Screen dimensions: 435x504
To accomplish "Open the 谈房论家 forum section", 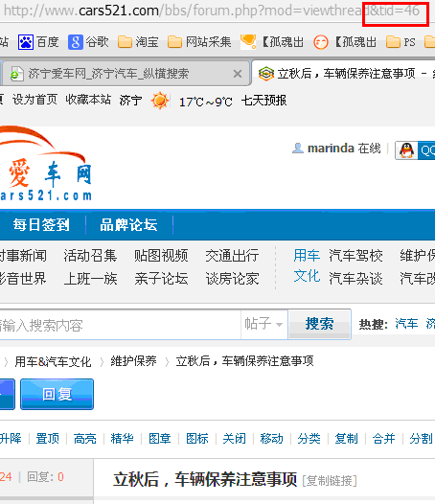I will pos(233,279).
